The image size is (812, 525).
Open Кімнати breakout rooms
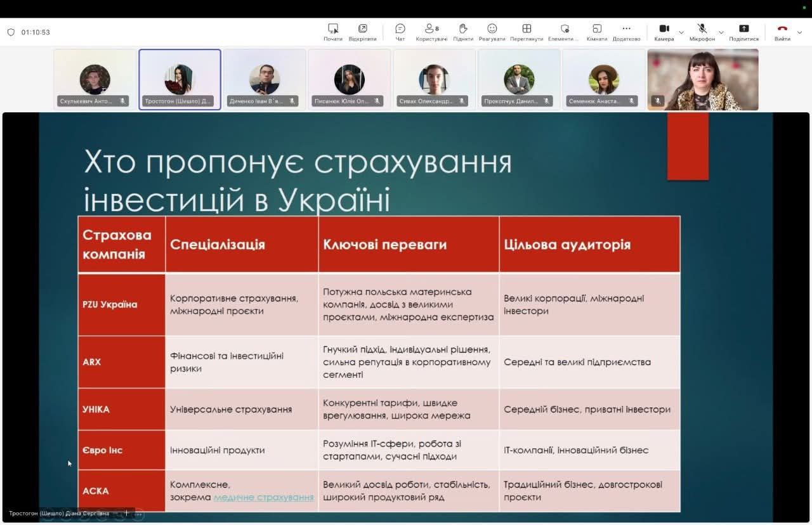(x=597, y=32)
